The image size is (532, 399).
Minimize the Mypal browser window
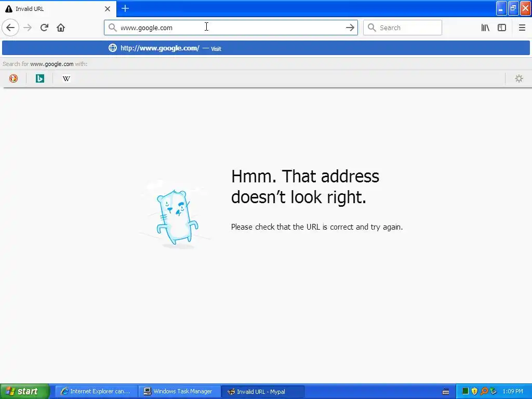[x=501, y=8]
